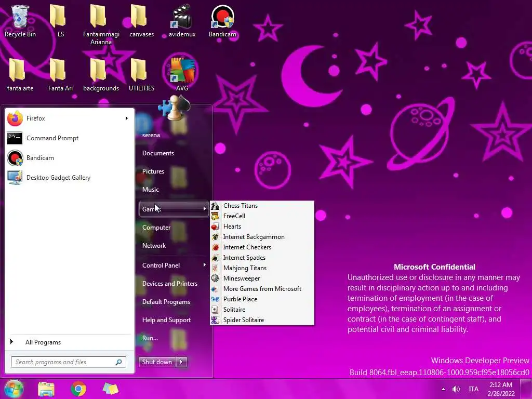Click the Spider Solitaire icon

215,320
